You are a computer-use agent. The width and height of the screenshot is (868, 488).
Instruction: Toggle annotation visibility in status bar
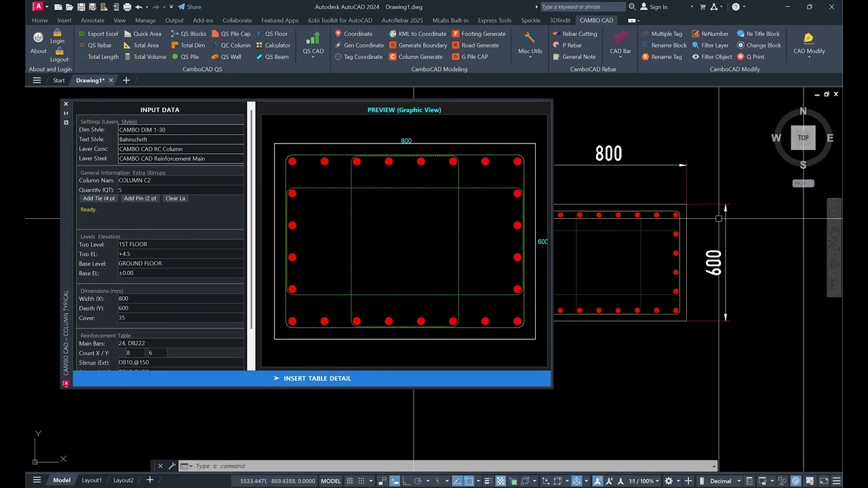pos(597,481)
